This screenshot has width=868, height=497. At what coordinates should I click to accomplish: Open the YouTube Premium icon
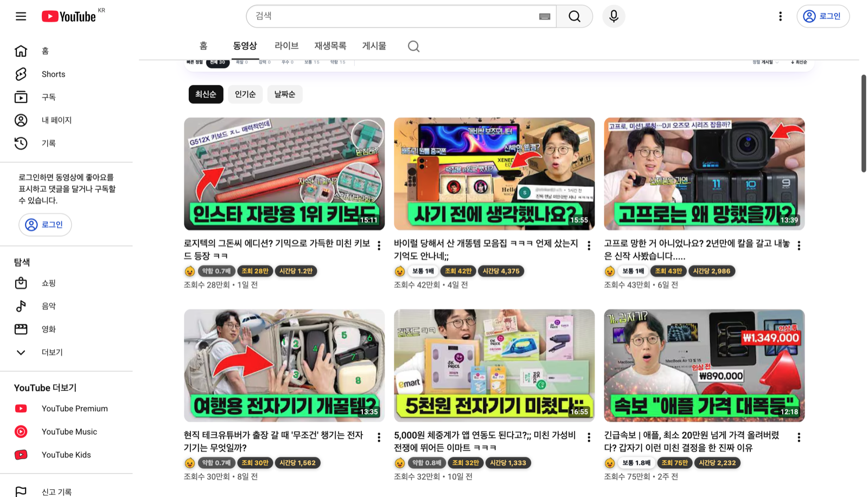pyautogui.click(x=21, y=409)
